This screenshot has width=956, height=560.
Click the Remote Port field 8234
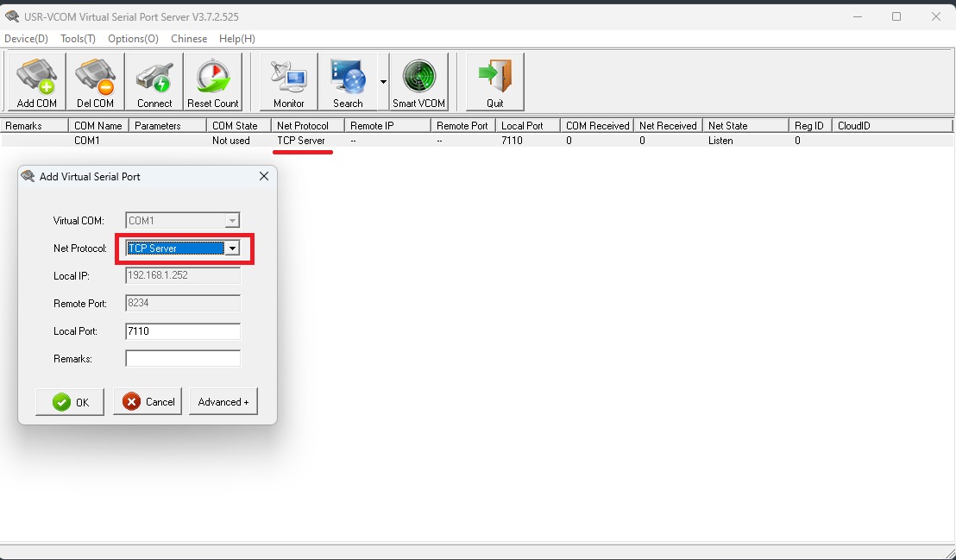183,303
